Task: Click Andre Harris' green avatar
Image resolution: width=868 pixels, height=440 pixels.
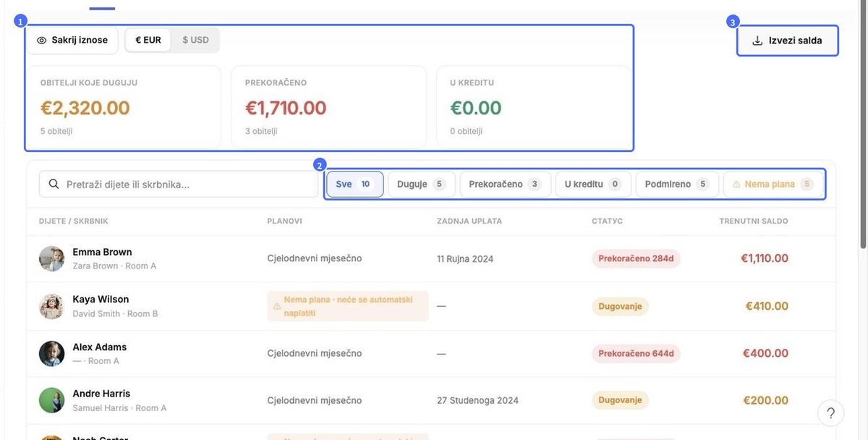Action: click(x=52, y=400)
